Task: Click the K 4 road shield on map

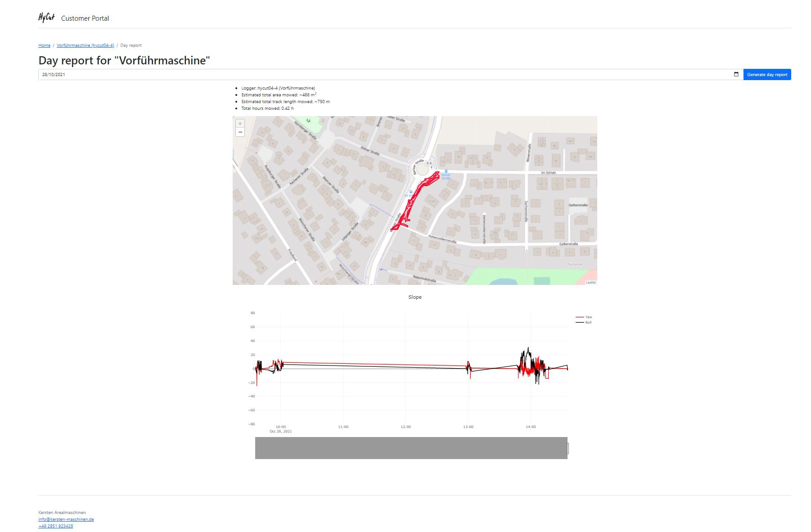Action: [429, 163]
